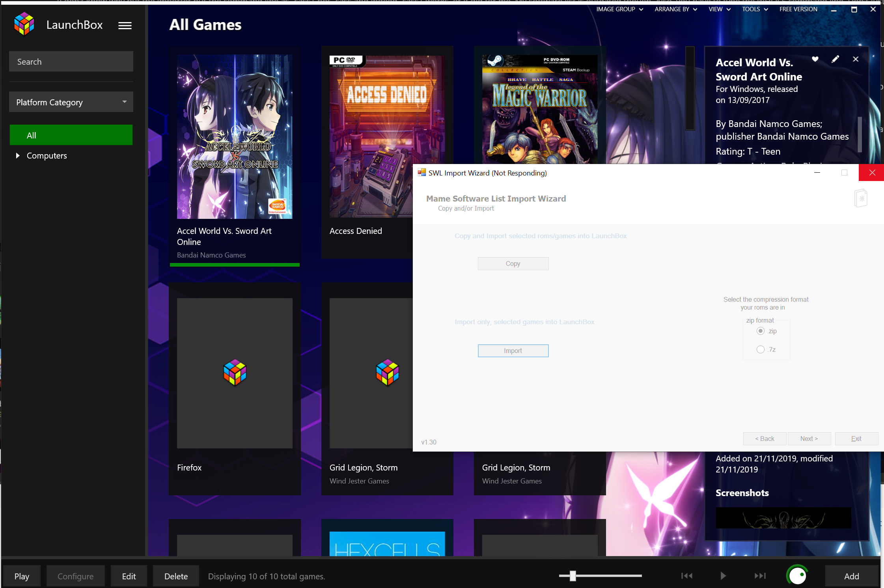This screenshot has height=588, width=884.
Task: Open the LaunchBox hamburger menu
Action: (125, 26)
